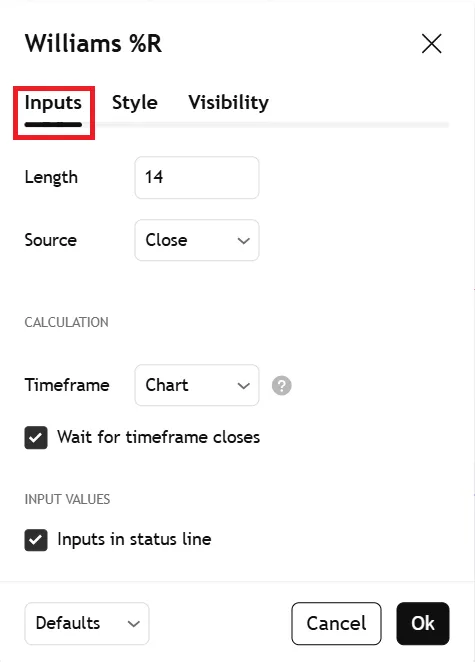This screenshot has width=475, height=662.
Task: Click the Cancel button
Action: click(337, 624)
